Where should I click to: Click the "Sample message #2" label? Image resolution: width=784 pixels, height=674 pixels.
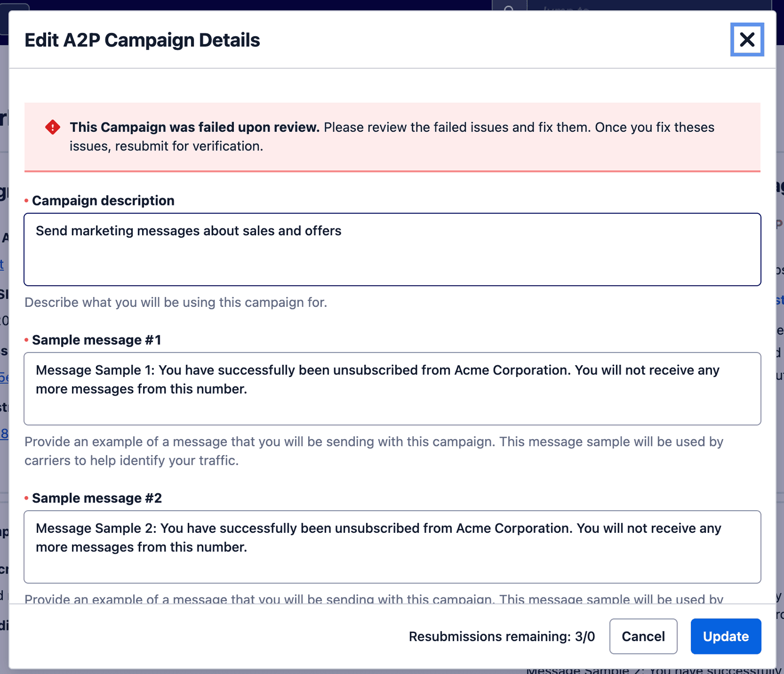[97, 498]
